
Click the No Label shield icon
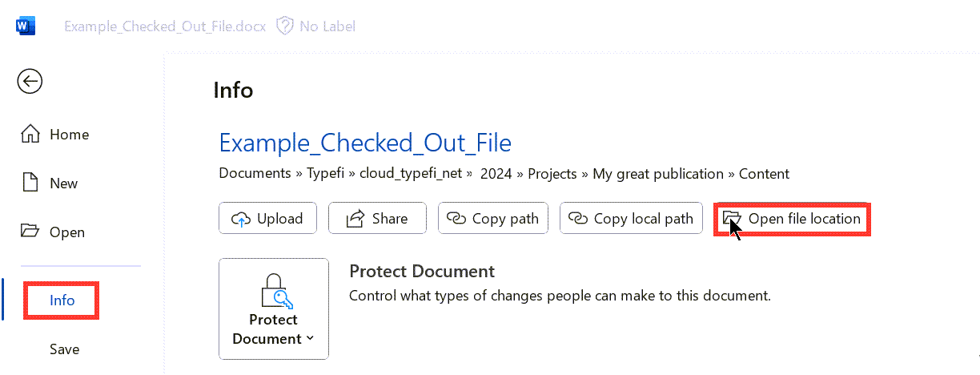[x=284, y=26]
